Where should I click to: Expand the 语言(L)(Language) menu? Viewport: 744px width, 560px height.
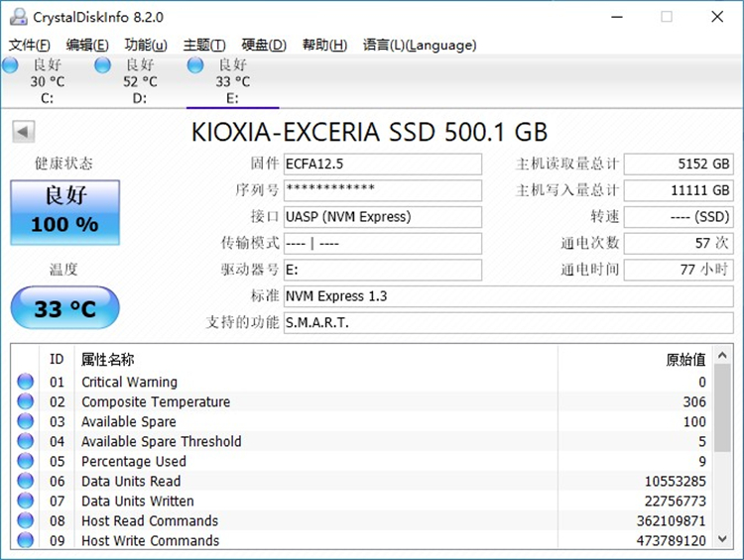(x=419, y=45)
